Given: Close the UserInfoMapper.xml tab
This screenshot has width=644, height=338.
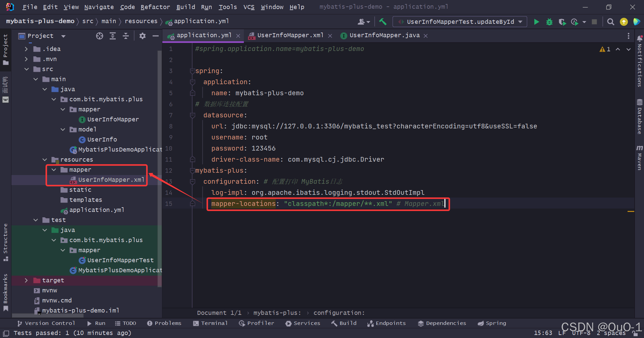Looking at the screenshot, I should (x=330, y=36).
